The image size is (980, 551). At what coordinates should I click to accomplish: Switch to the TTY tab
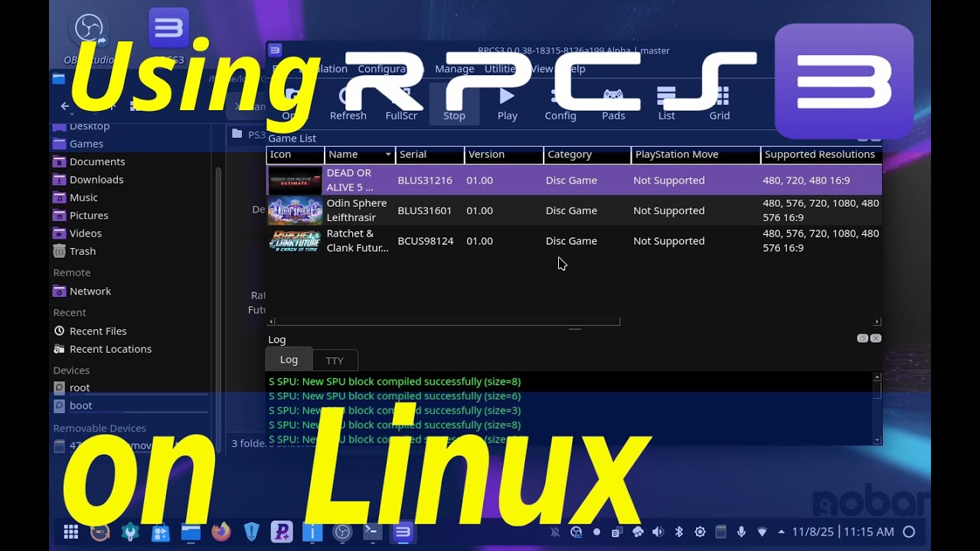(335, 360)
